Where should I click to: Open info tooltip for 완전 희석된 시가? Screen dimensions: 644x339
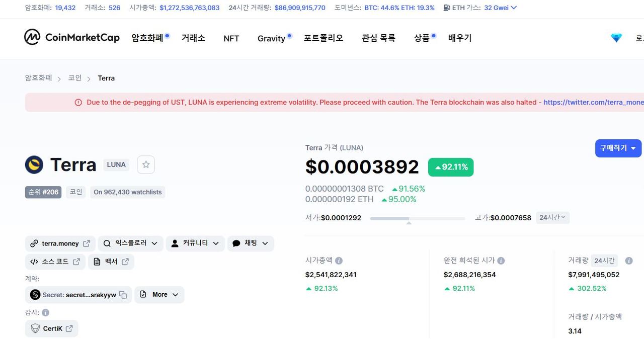[x=501, y=261]
